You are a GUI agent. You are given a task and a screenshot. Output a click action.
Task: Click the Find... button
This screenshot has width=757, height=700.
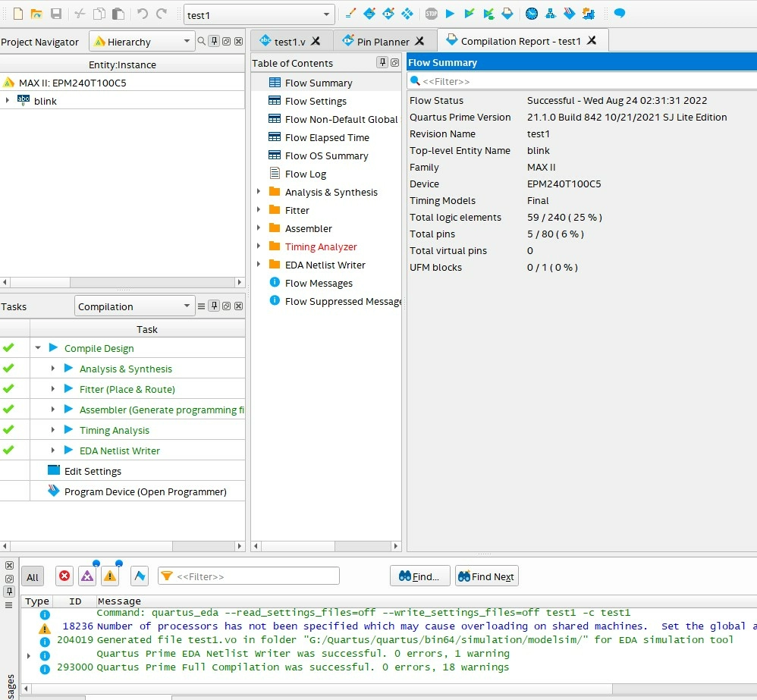tap(419, 576)
